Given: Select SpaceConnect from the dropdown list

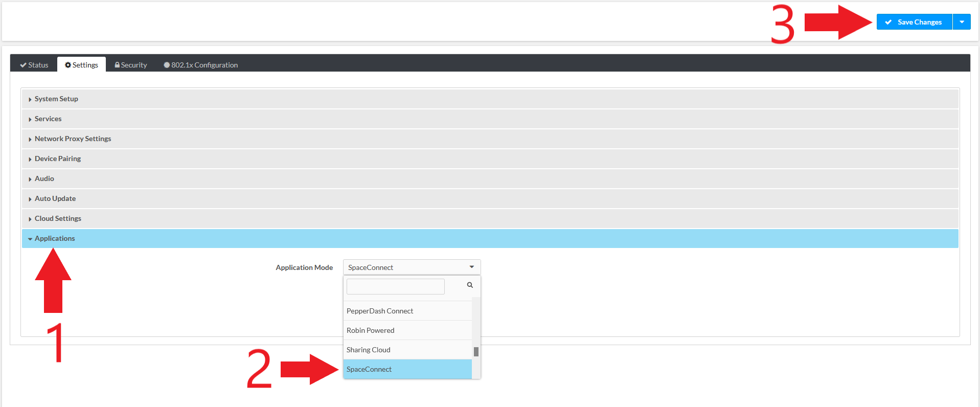Looking at the screenshot, I should 407,369.
